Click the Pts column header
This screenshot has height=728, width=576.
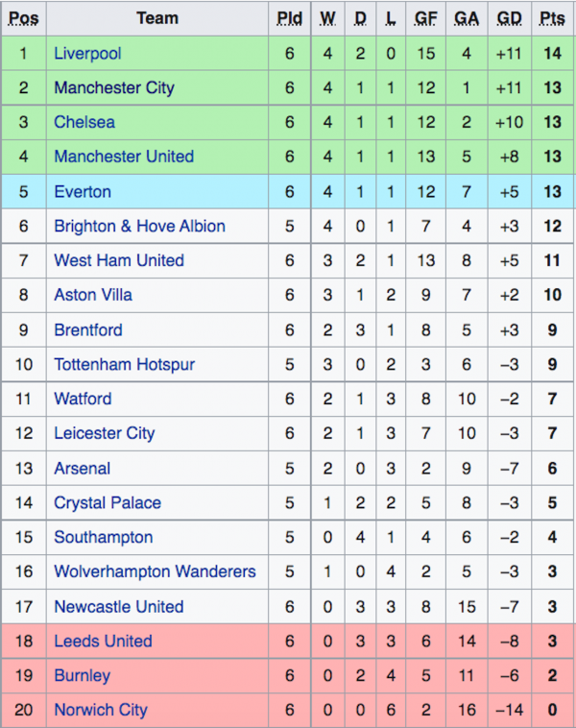click(552, 18)
